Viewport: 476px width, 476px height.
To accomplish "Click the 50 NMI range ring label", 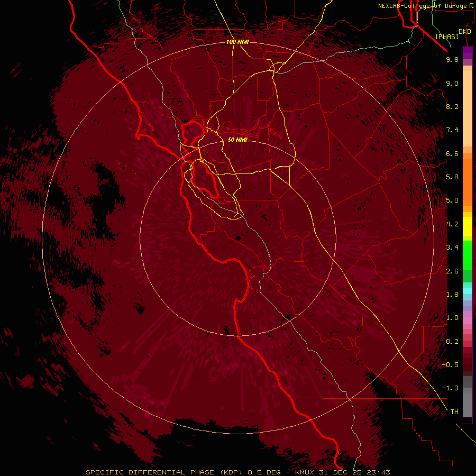I will [237, 140].
